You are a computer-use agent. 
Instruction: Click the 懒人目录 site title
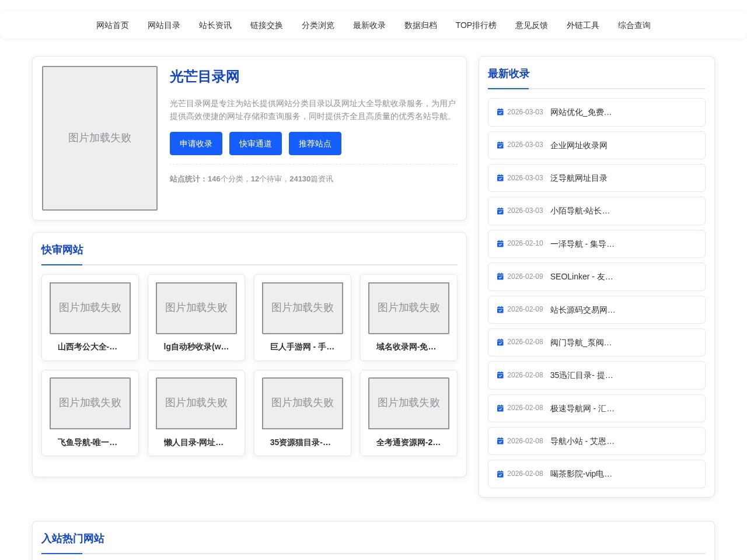194,442
